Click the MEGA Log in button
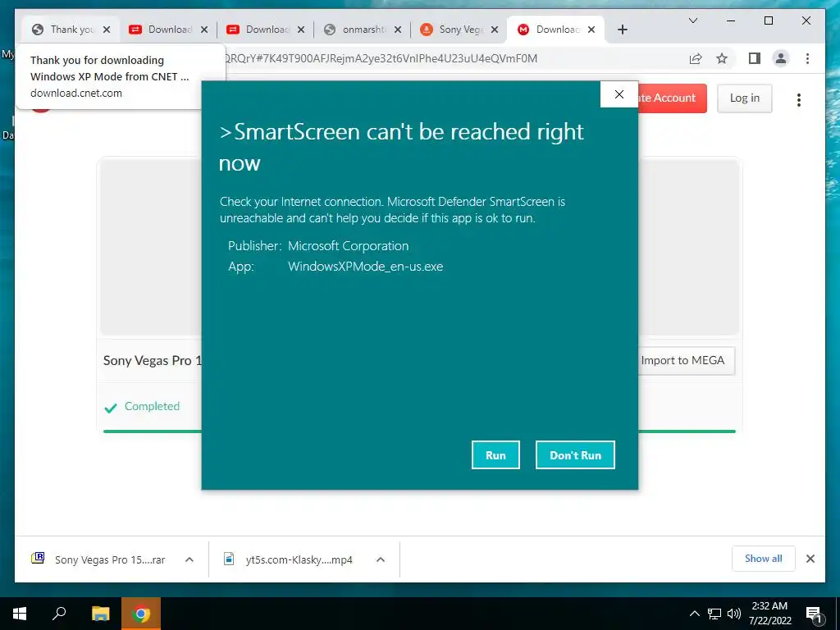This screenshot has height=630, width=840. point(745,98)
